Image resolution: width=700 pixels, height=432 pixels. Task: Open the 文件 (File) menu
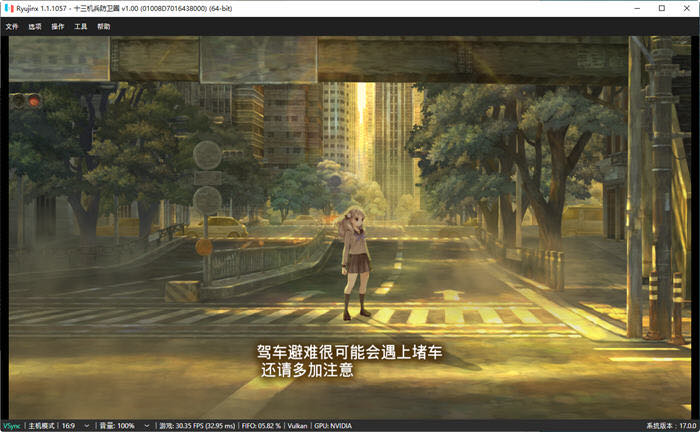(12, 26)
